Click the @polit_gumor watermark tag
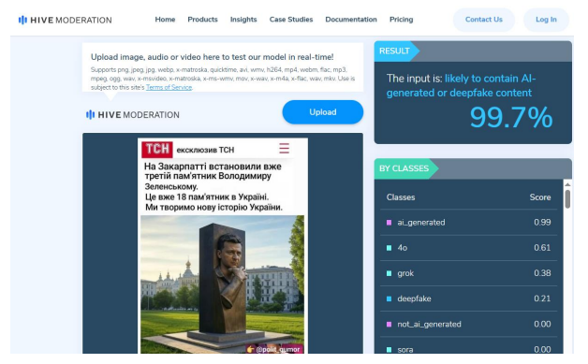The height and width of the screenshot is (364, 588). (x=274, y=349)
